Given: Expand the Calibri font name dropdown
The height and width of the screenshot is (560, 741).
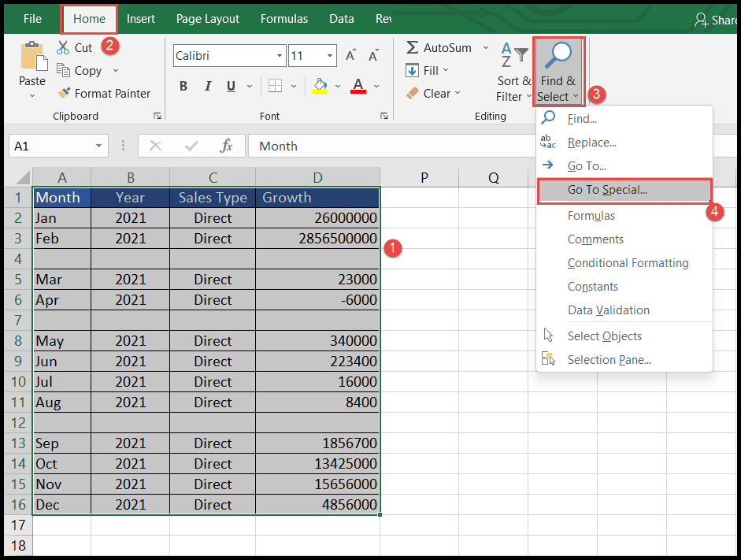Looking at the screenshot, I should click(x=280, y=56).
